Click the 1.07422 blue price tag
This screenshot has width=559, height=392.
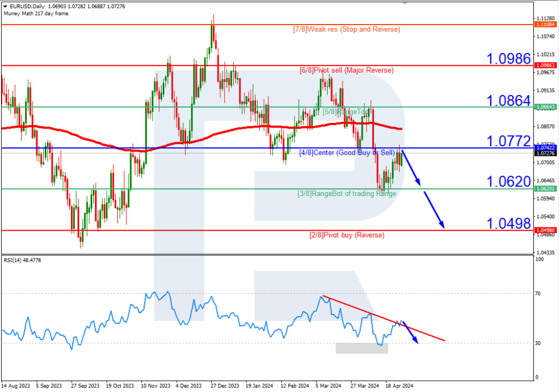(544, 148)
